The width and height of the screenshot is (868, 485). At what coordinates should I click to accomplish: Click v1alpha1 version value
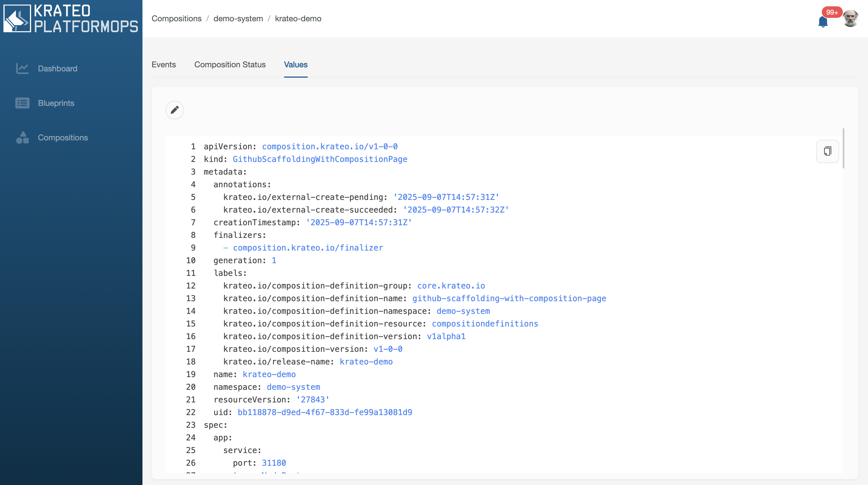[x=446, y=337]
